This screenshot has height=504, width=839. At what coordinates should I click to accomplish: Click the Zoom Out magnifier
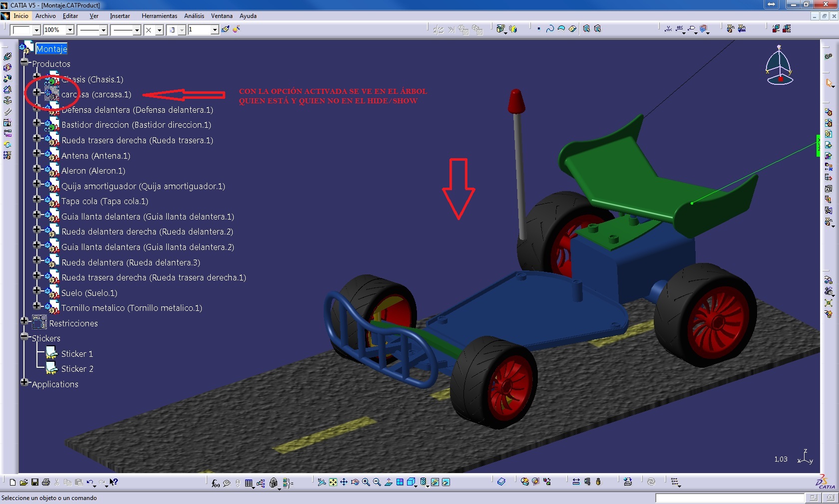point(377,482)
